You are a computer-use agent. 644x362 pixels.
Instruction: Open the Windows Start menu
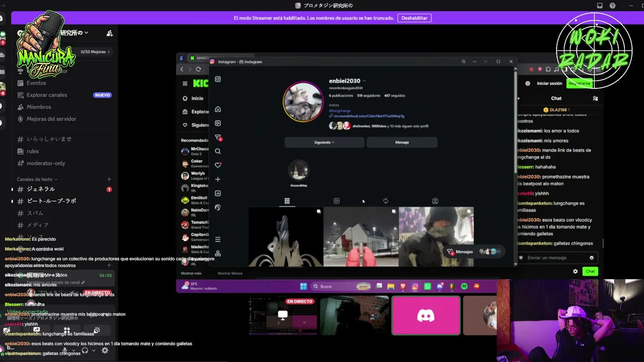[303, 286]
